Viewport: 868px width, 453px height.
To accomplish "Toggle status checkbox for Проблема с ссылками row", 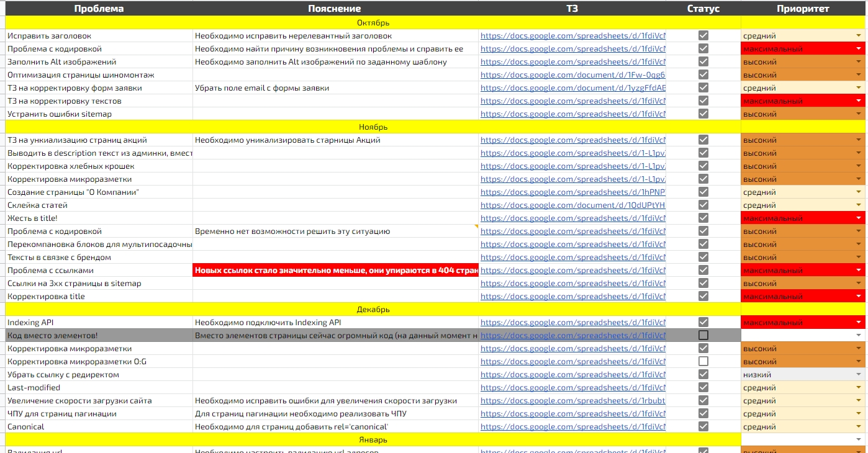I will [x=703, y=270].
